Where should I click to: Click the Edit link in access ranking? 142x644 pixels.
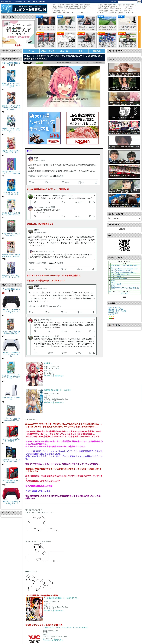point(110,291)
